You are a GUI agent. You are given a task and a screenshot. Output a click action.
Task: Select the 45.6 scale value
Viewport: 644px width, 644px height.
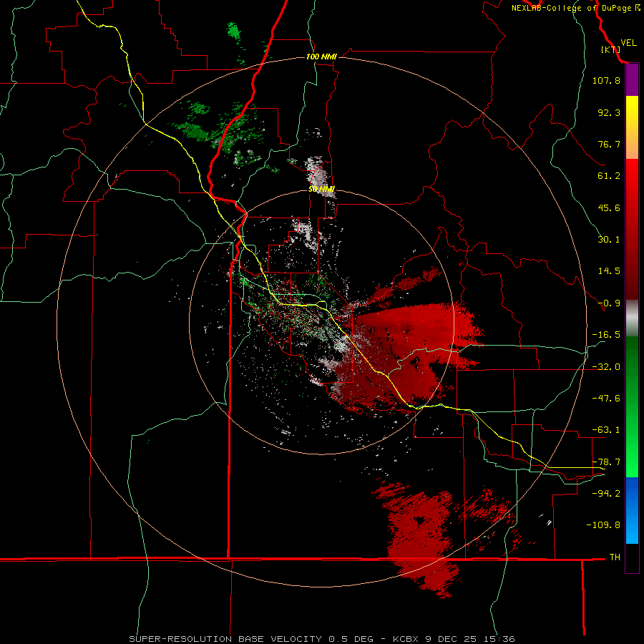pos(609,208)
